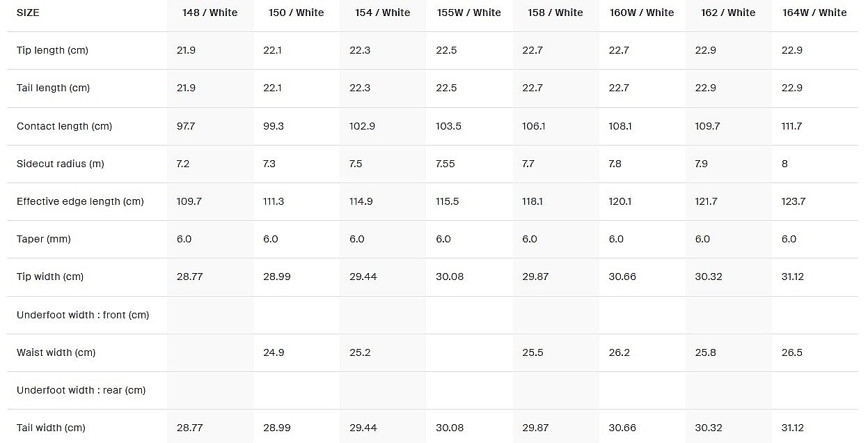868x443 pixels.
Task: Click the SIZE header cell
Action: tap(28, 13)
